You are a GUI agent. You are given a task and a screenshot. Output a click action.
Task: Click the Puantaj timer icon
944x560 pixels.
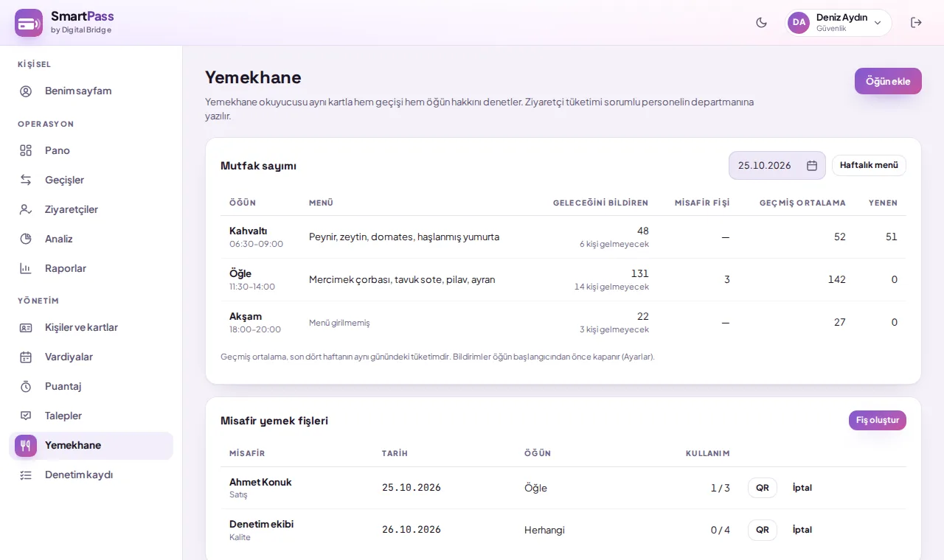[26, 386]
